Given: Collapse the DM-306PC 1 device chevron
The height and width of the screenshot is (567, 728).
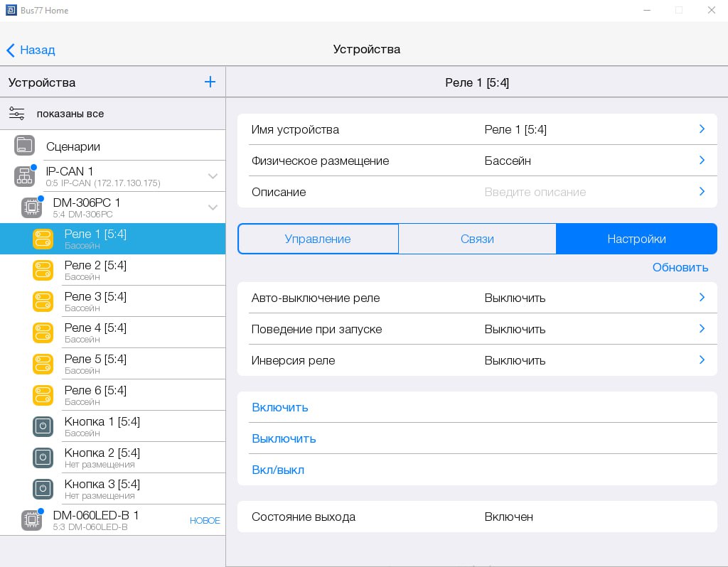Looking at the screenshot, I should pos(213,207).
